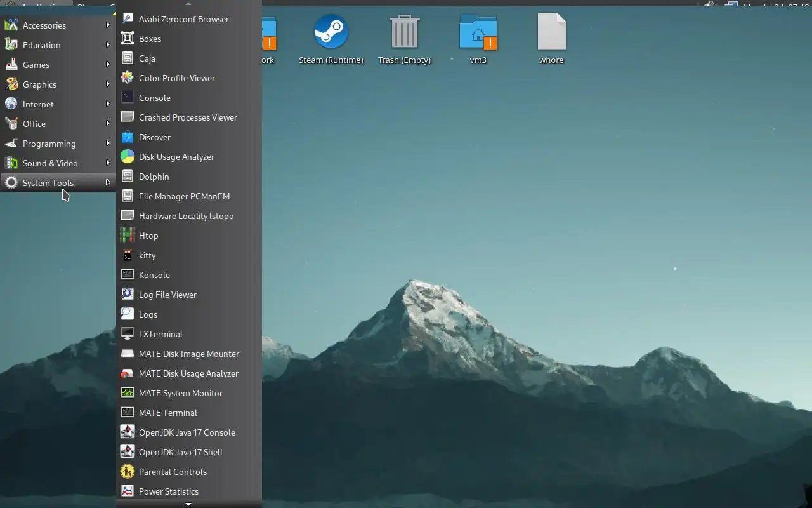The height and width of the screenshot is (508, 812).
Task: Select the whore file on desktop
Action: [551, 39]
